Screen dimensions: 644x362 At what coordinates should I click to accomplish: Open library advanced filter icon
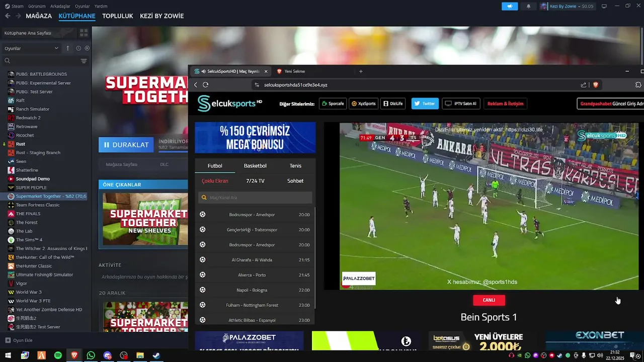[x=84, y=61]
